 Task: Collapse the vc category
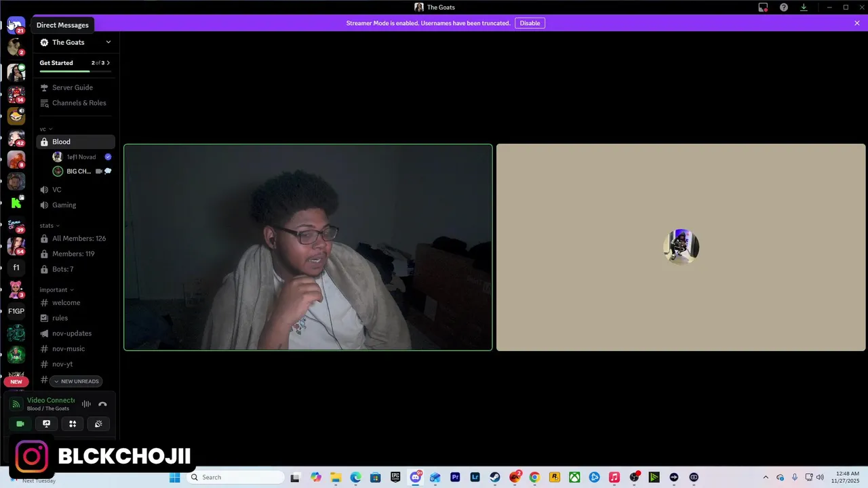coord(45,129)
